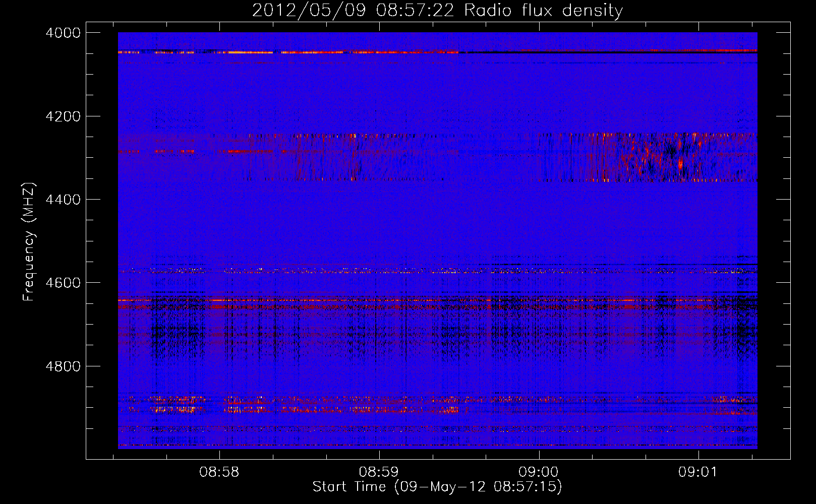
Task: Click the 4800 frequency axis label
Action: 63,366
